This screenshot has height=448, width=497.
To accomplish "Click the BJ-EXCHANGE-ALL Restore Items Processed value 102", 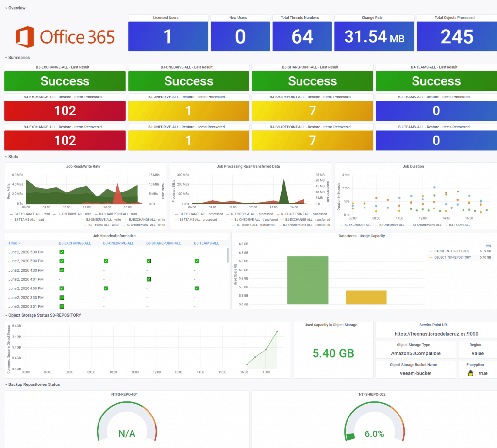I will pyautogui.click(x=65, y=111).
